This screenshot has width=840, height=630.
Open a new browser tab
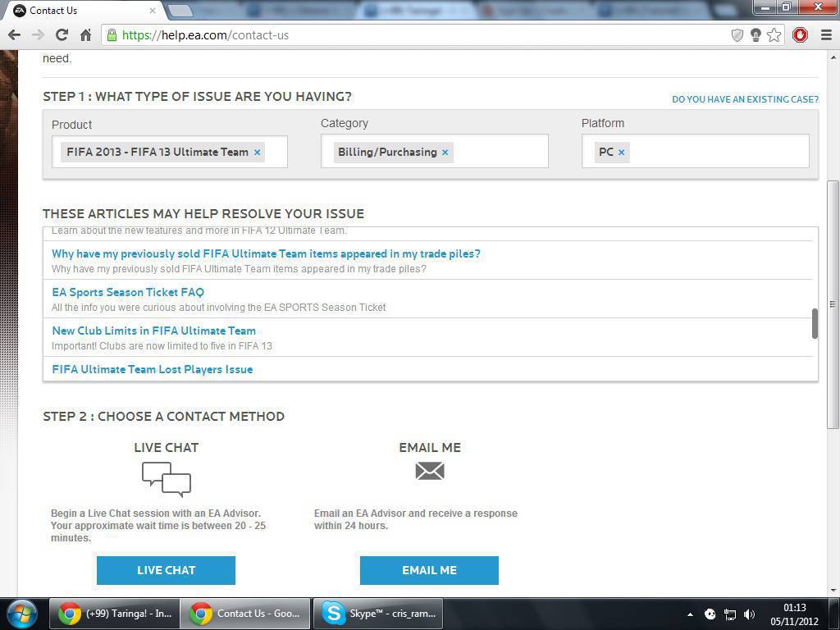point(180,10)
